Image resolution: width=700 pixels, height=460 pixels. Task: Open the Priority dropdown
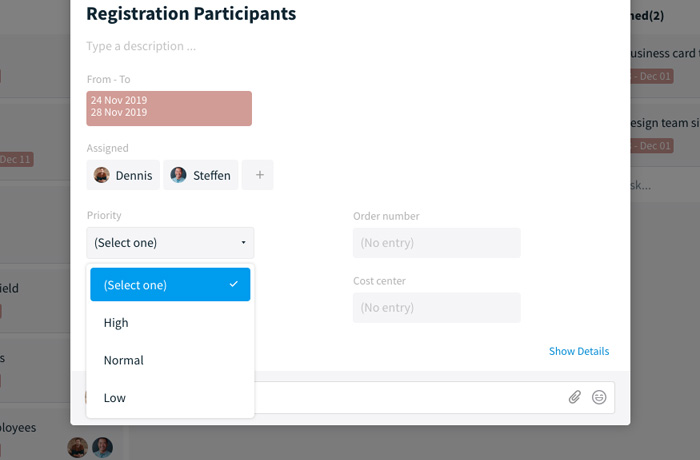click(170, 242)
